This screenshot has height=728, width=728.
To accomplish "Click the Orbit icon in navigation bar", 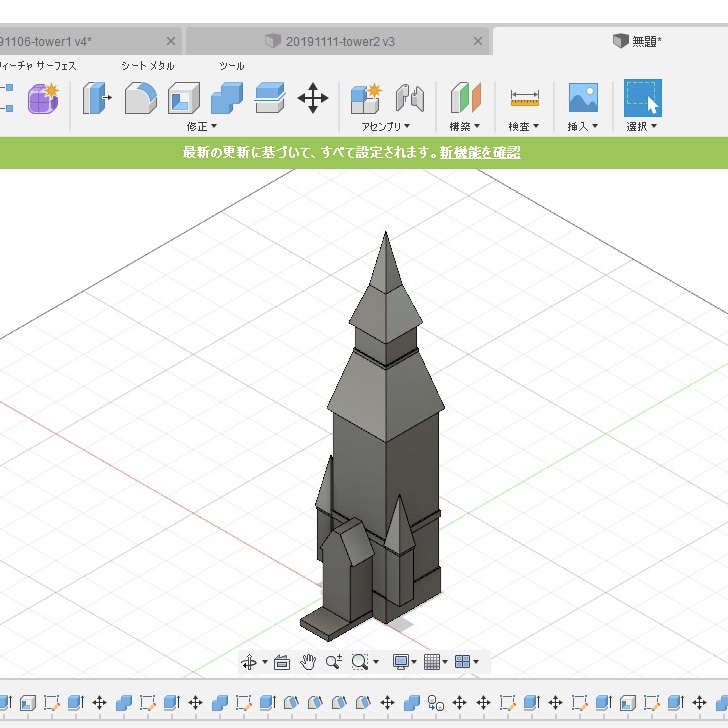I will (249, 662).
